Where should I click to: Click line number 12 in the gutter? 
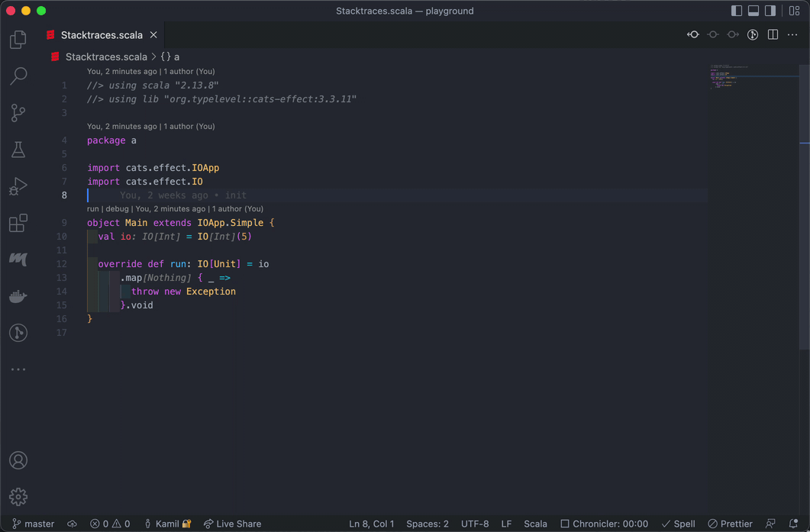(62, 264)
